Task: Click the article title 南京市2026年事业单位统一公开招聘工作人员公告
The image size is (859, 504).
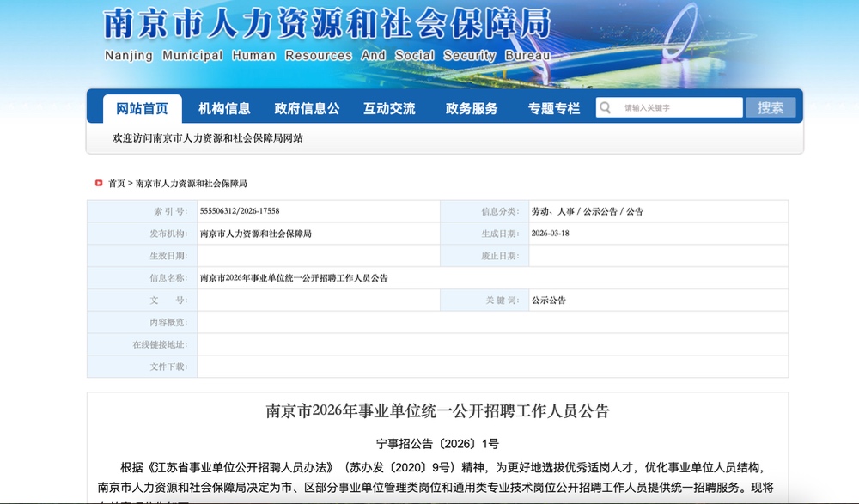Action: coord(437,411)
